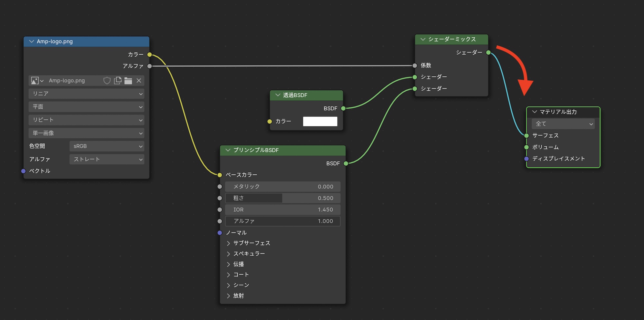Expand the サブサーフェス panel
Image resolution: width=644 pixels, height=320 pixels.
(x=228, y=243)
